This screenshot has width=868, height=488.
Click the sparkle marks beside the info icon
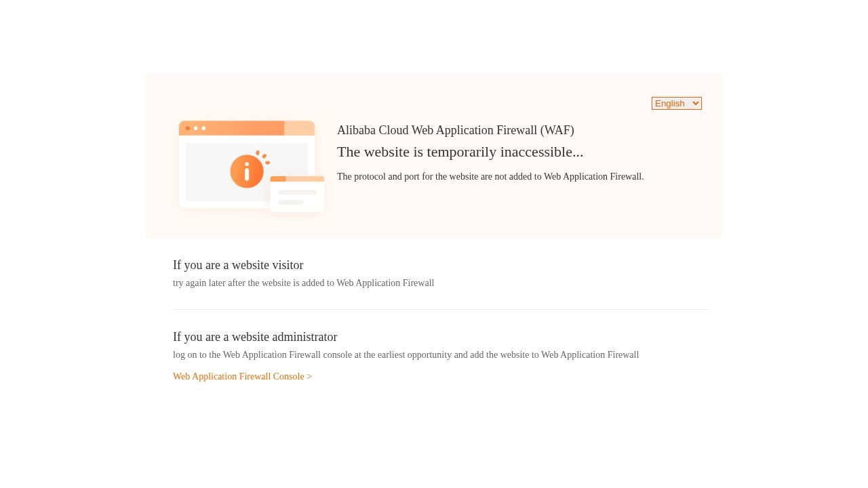coord(263,157)
